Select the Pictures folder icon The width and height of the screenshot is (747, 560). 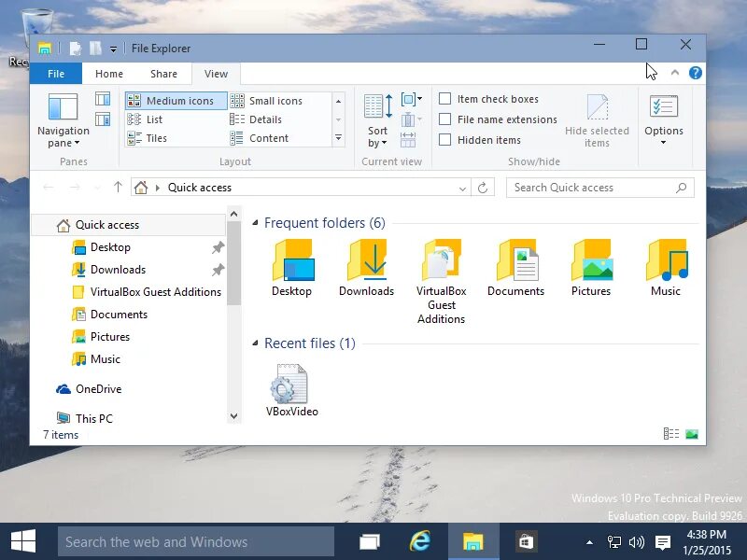591,268
